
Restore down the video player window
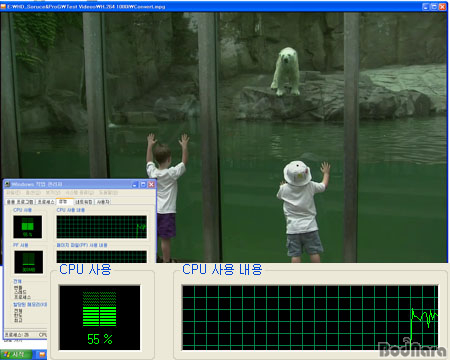pos(434,6)
